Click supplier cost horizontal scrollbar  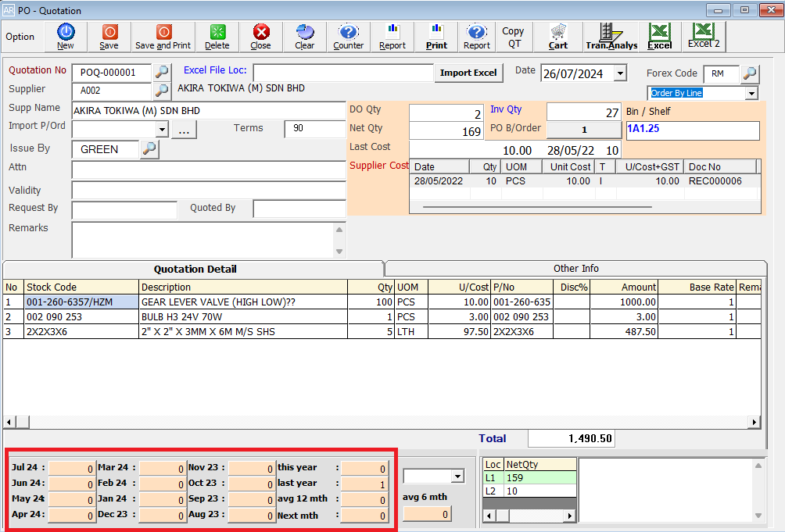pos(536,206)
